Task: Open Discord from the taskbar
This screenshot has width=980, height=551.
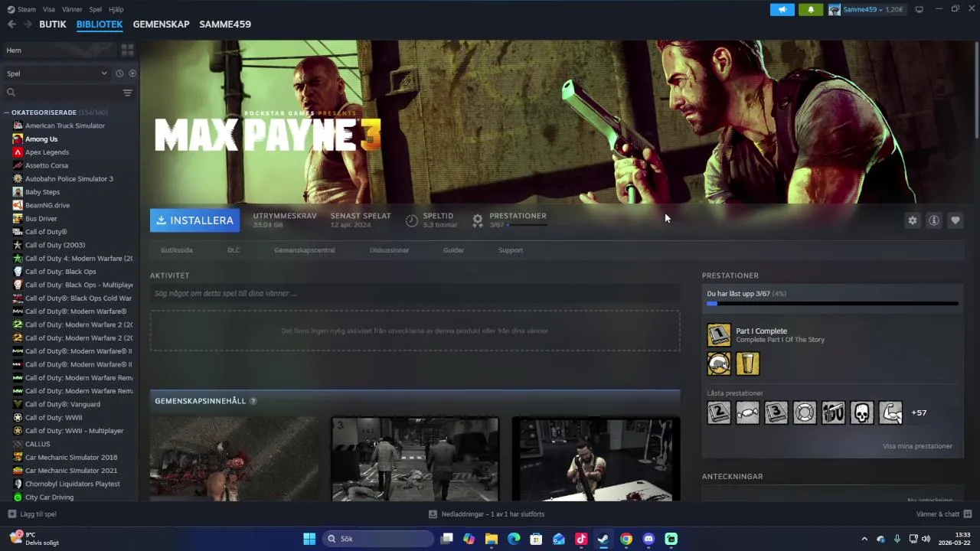Action: (648, 539)
